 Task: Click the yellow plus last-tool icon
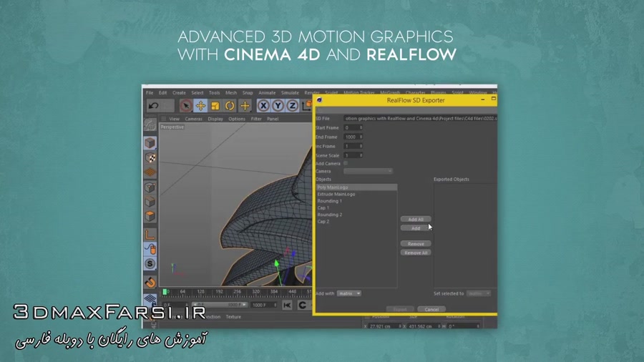pyautogui.click(x=245, y=106)
